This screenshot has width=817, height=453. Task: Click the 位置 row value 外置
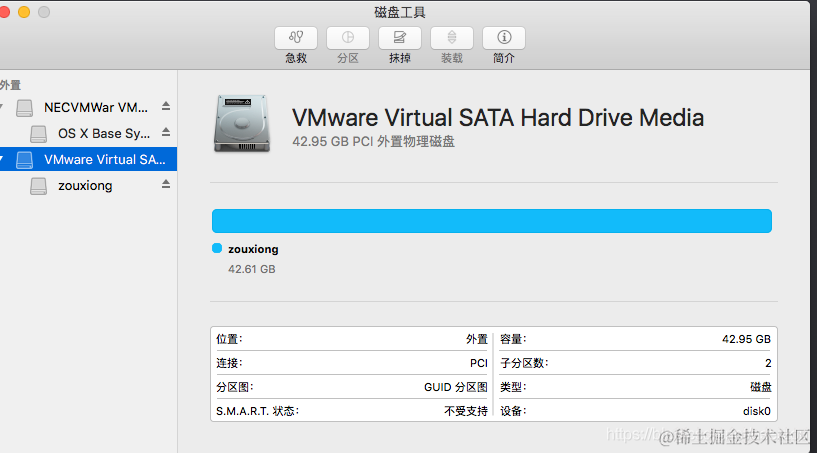pos(477,339)
